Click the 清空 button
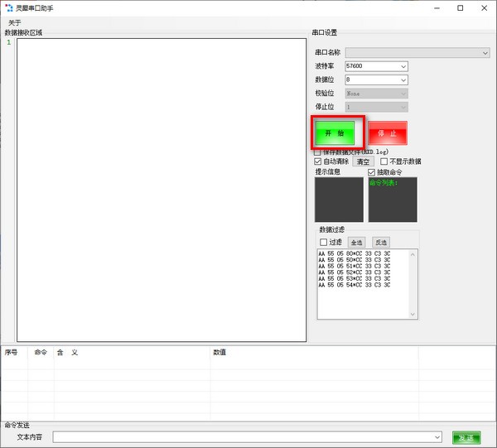The image size is (497, 448). (363, 161)
